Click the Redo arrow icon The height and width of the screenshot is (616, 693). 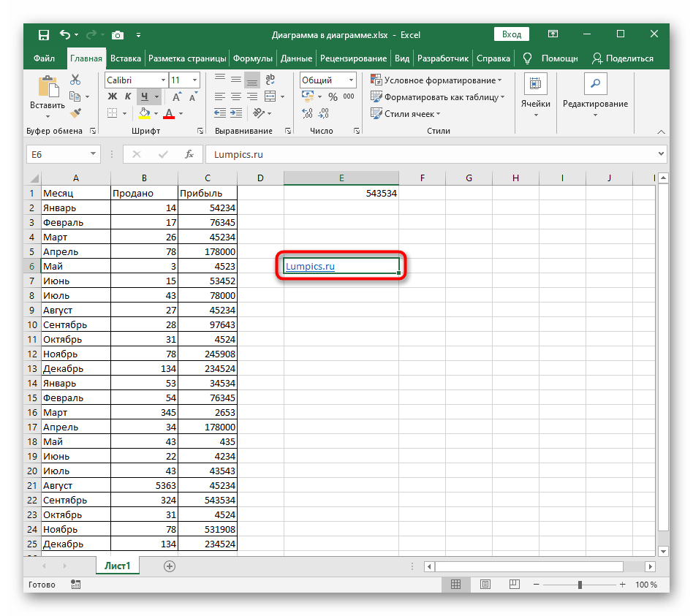(91, 34)
